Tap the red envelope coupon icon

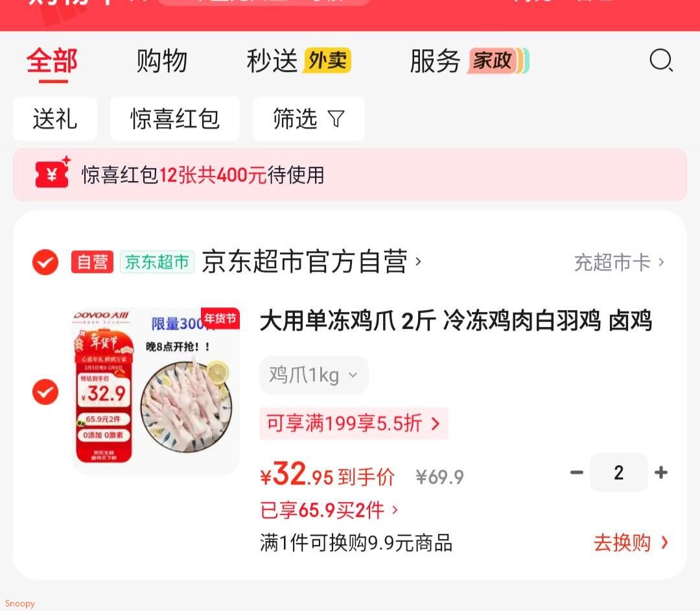pos(52,173)
